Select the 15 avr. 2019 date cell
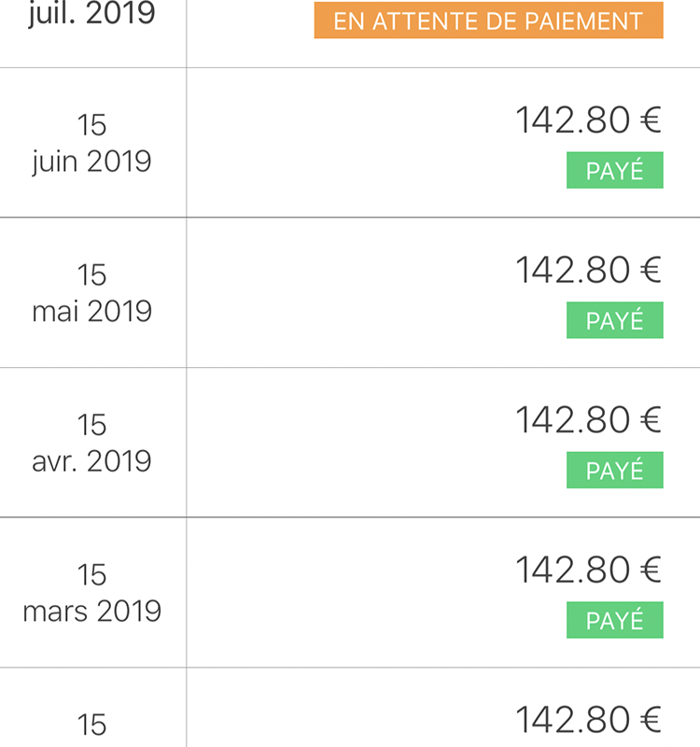 point(91,443)
